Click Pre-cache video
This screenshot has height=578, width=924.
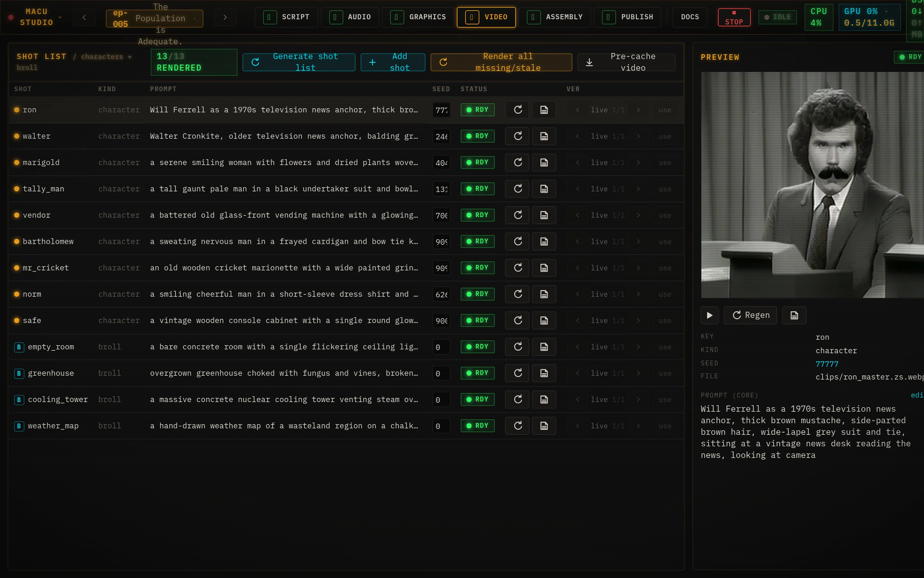pyautogui.click(x=626, y=62)
